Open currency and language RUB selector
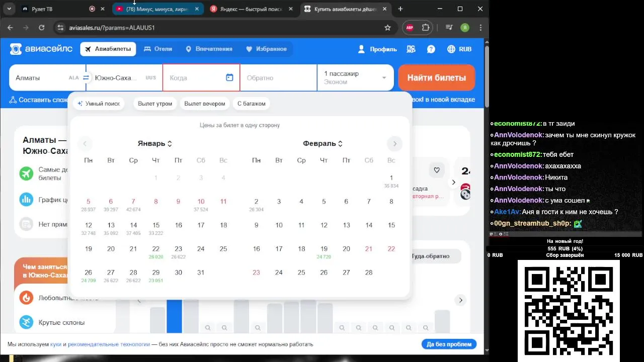Image resolution: width=644 pixels, height=362 pixels. [459, 49]
